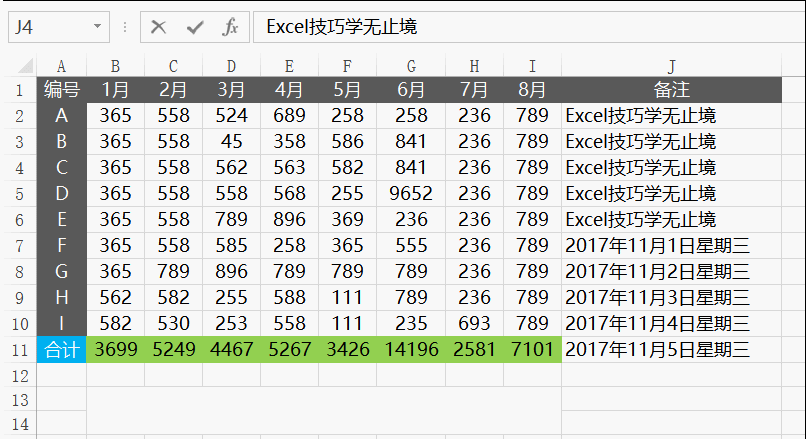
Task: Select column A header
Action: click(x=61, y=66)
